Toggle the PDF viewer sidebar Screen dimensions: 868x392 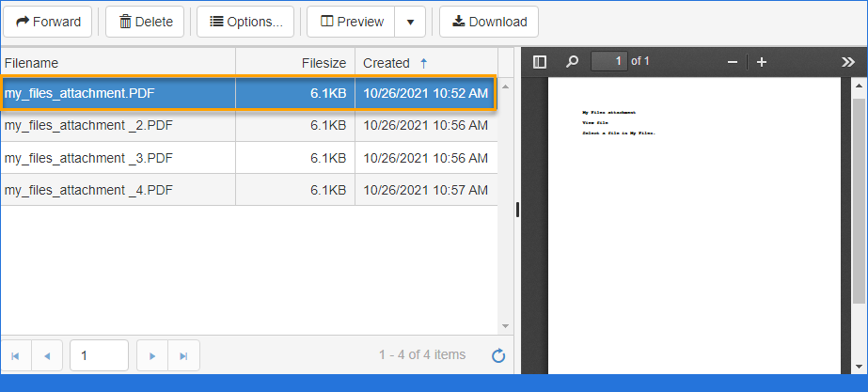pyautogui.click(x=540, y=62)
